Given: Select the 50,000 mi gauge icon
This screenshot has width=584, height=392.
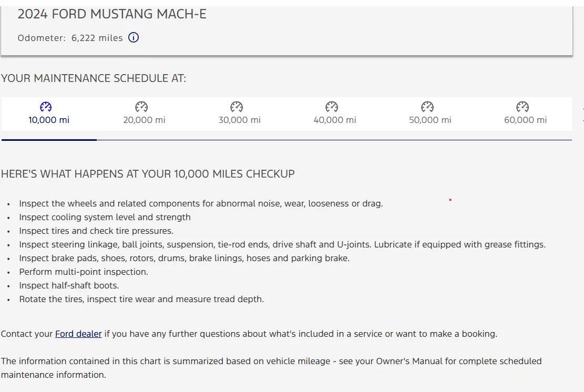Looking at the screenshot, I should 427,107.
